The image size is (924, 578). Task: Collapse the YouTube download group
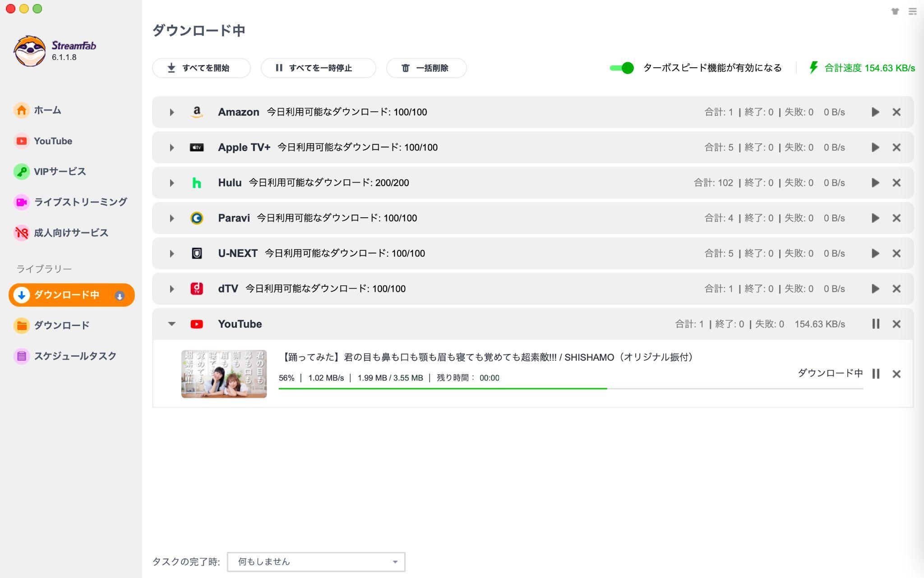[x=171, y=324]
